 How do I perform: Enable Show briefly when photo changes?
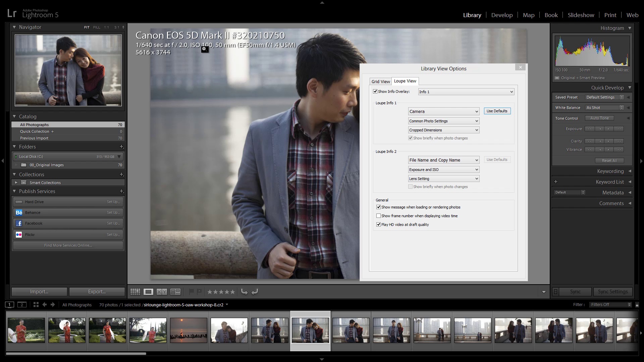[410, 186]
